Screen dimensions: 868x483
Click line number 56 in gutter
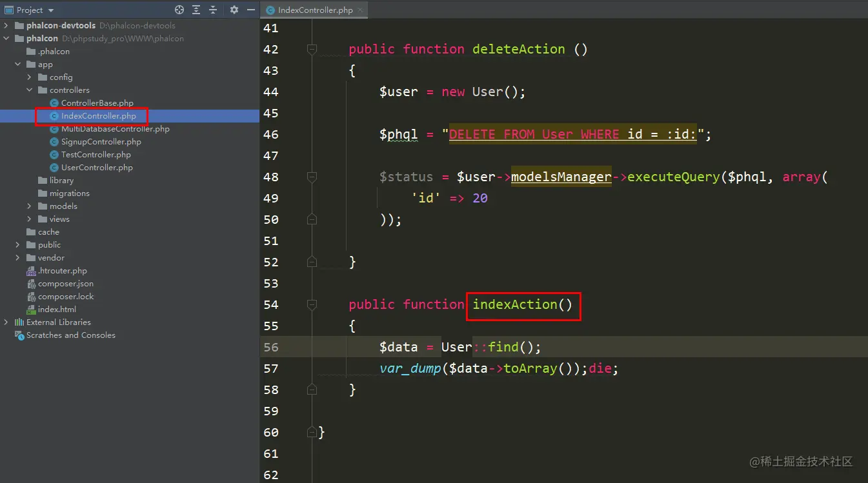271,347
